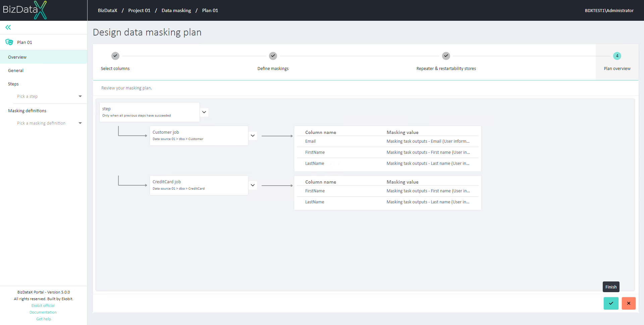Select Plan 01 sidebar item

(x=44, y=42)
